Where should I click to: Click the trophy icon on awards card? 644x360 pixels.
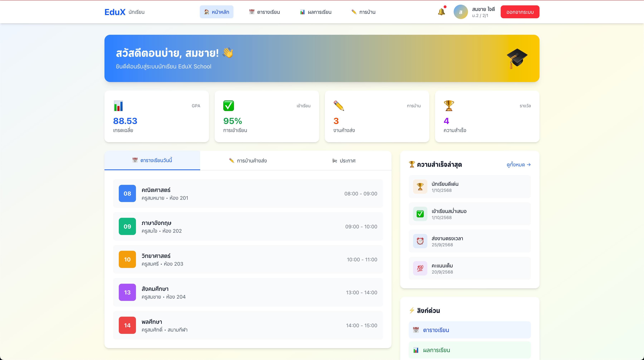[x=449, y=106]
